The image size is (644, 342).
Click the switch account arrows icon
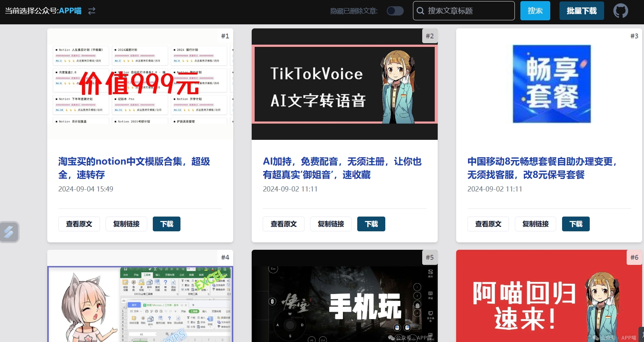click(92, 11)
